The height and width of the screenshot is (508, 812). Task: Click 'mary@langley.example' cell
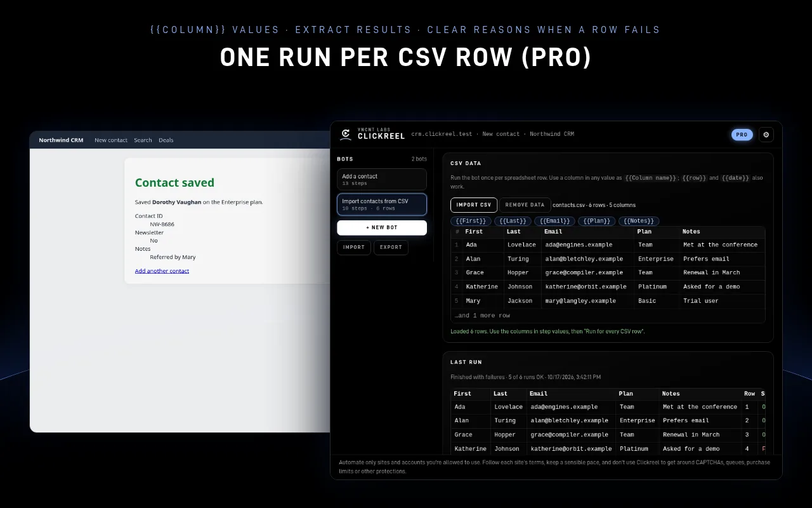tap(580, 301)
